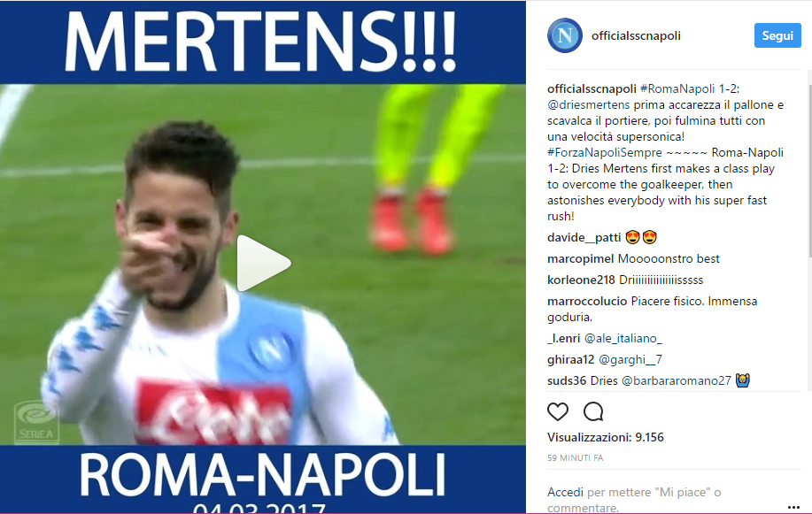Image resolution: width=812 pixels, height=514 pixels.
Task: Open officialsscnapoli profile name in header
Action: click(636, 35)
